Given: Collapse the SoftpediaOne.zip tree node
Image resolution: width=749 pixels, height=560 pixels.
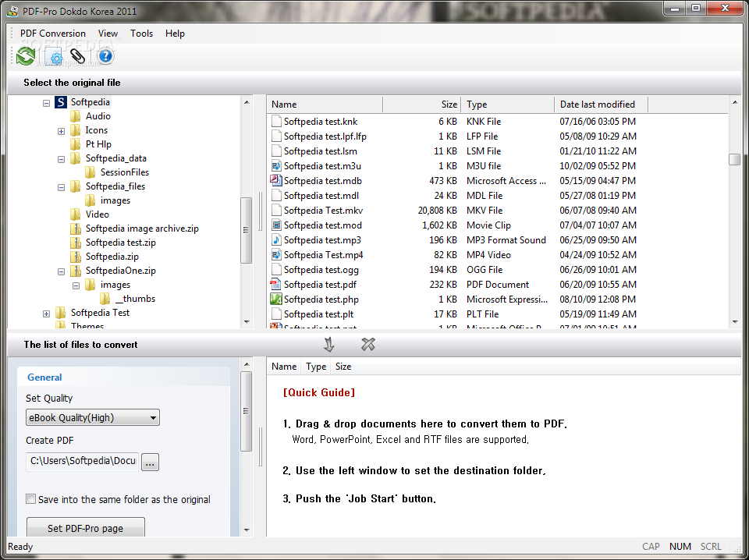Looking at the screenshot, I should pos(61,271).
